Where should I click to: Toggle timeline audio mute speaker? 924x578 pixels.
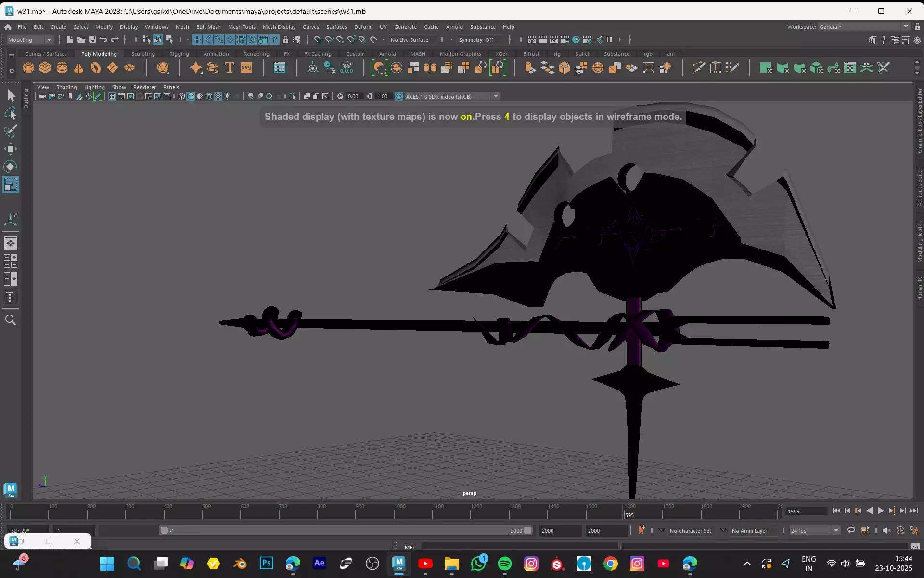click(x=886, y=530)
